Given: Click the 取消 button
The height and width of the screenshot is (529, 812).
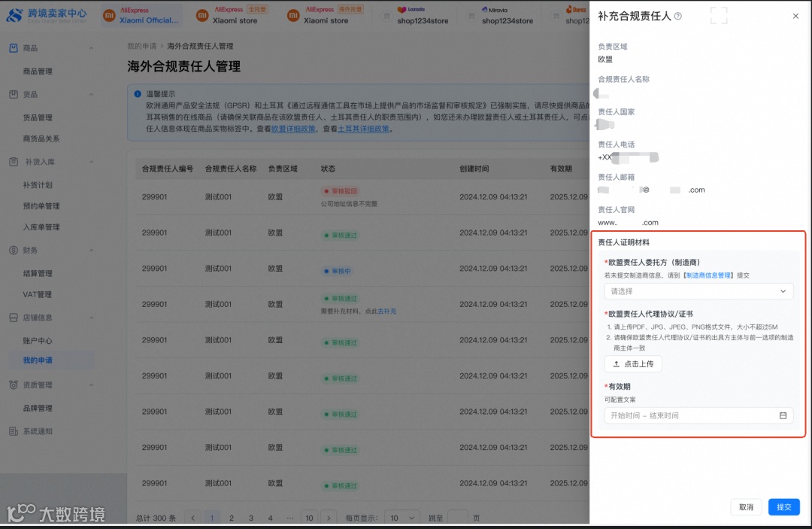Looking at the screenshot, I should click(746, 506).
